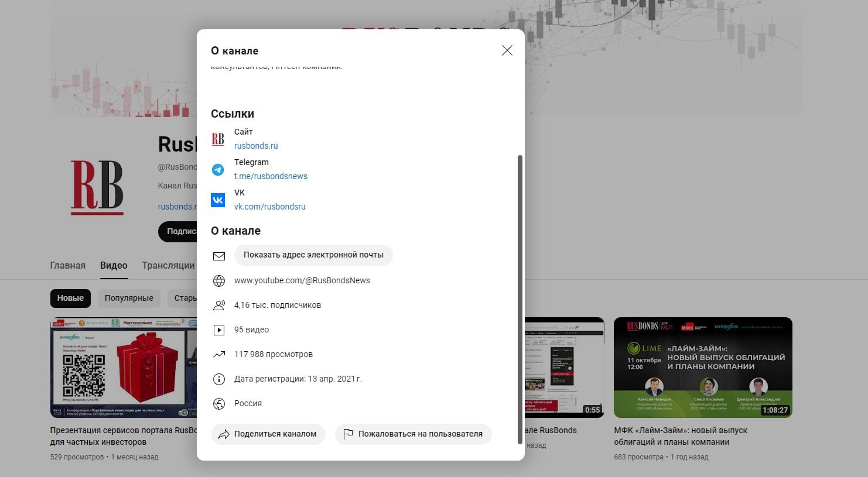
Task: Click the 'Telegram' link label
Action: (251, 163)
